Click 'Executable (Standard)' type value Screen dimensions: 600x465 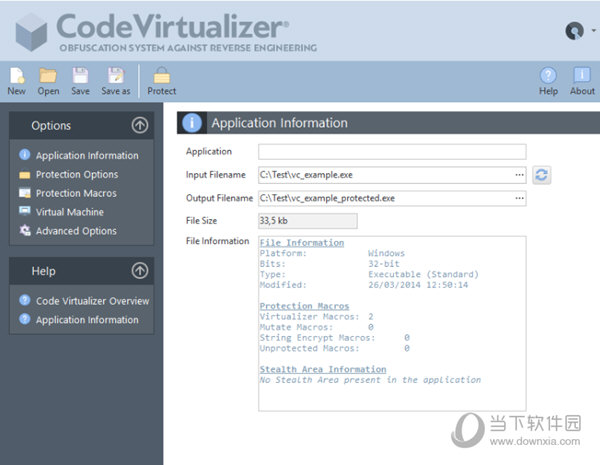424,274
